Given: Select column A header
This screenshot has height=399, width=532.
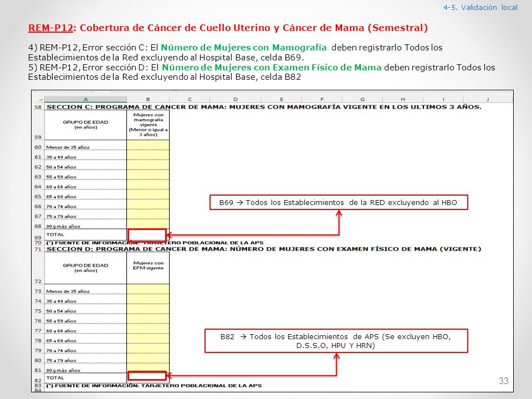Looking at the screenshot, I should click(x=85, y=99).
